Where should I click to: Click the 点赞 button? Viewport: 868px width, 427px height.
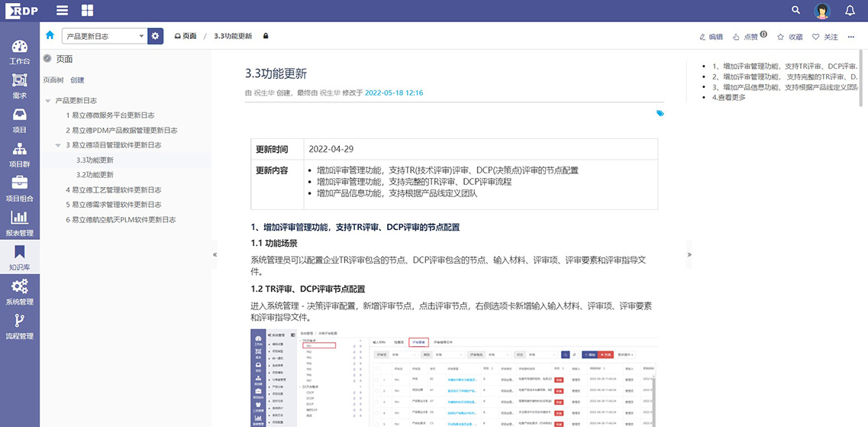750,37
